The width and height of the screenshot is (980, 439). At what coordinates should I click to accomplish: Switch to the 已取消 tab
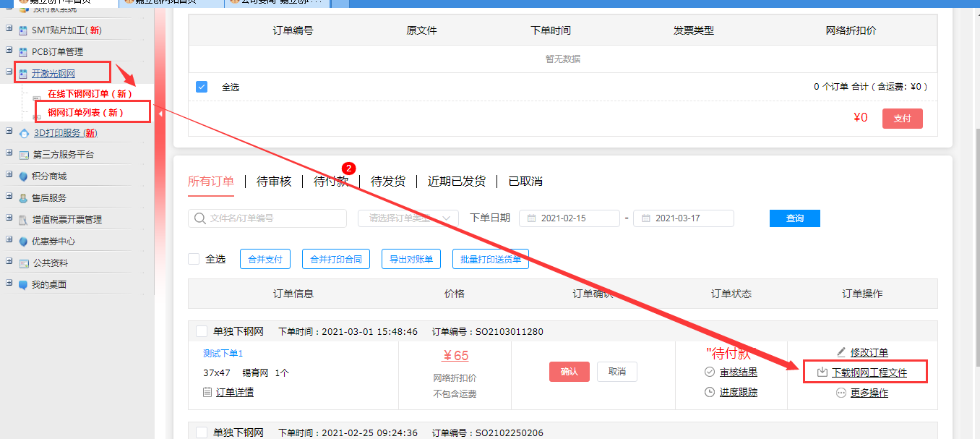tap(525, 182)
